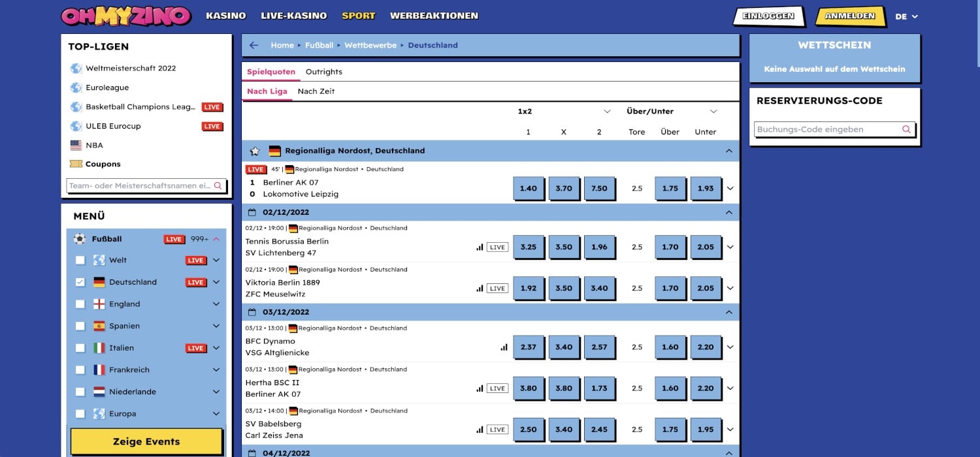Click search icon in Buchungs-Code field
The image size is (980, 457).
(906, 129)
